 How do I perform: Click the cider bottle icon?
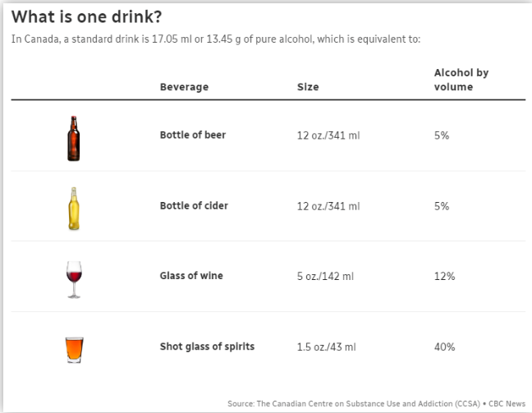click(x=74, y=207)
